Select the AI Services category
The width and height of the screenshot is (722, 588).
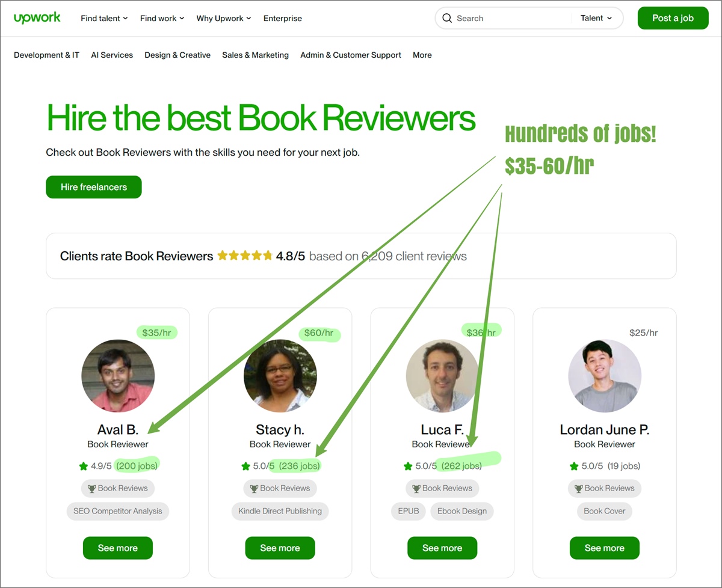coord(112,55)
